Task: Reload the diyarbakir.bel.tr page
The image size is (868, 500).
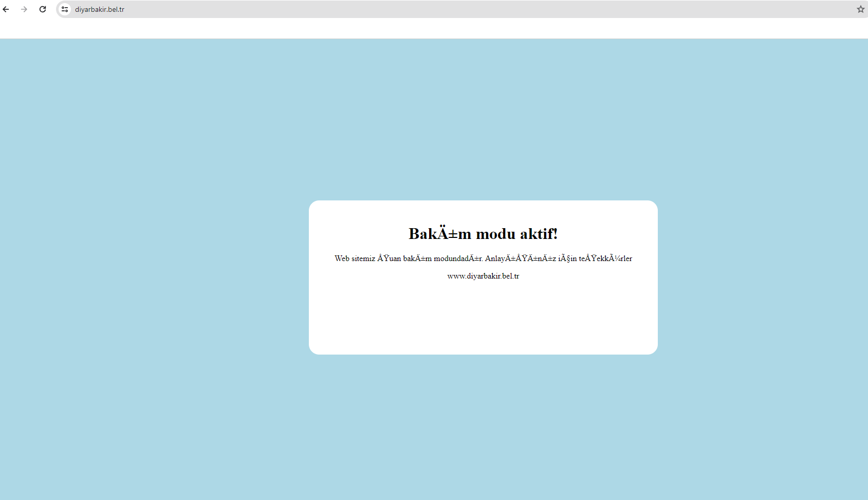Action: tap(43, 9)
